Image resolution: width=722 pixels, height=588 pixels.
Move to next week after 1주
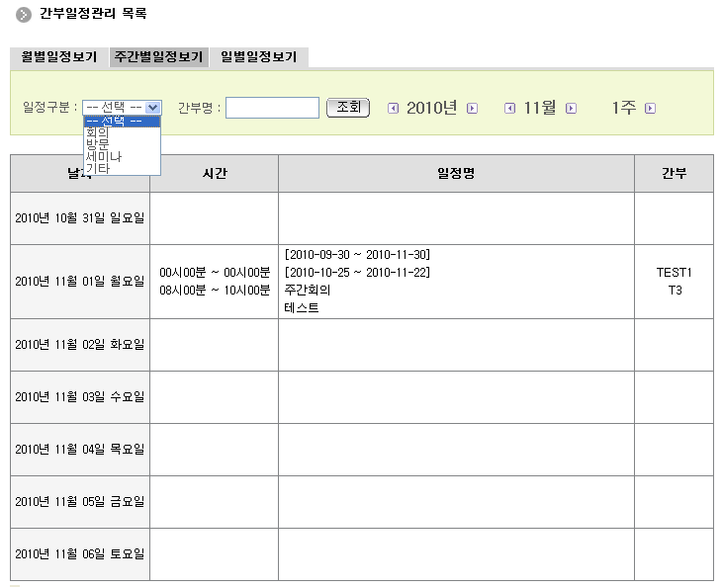650,109
